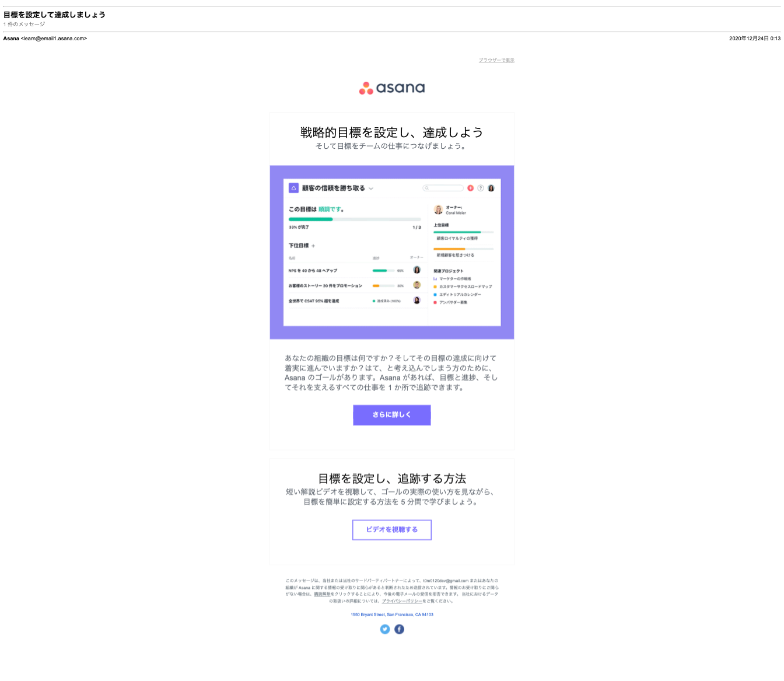Click the red plus icon in the goal preview

[471, 188]
